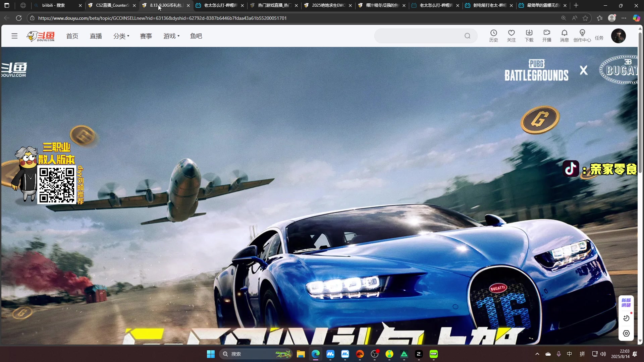The height and width of the screenshot is (362, 644).
Task: Click the search magnifier icon in Douyu header
Action: click(467, 36)
